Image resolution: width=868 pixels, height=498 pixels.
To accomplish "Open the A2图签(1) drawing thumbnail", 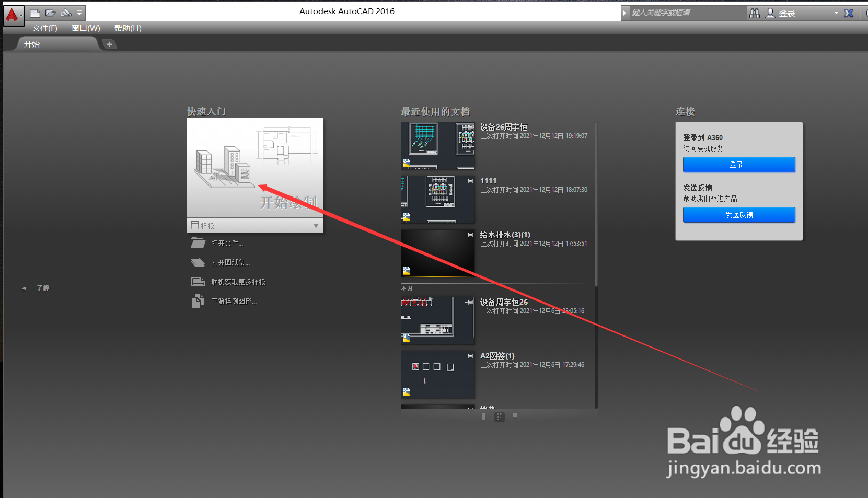I will [x=438, y=375].
